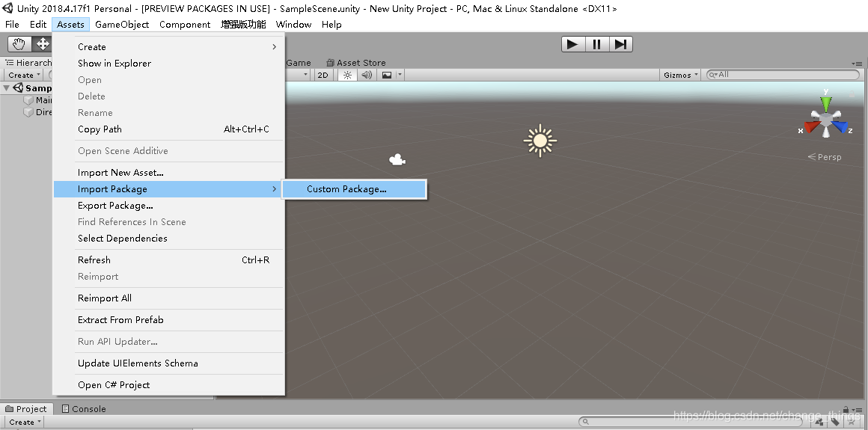Click the scene search field
Viewport: 868px width, 430px height.
point(783,75)
